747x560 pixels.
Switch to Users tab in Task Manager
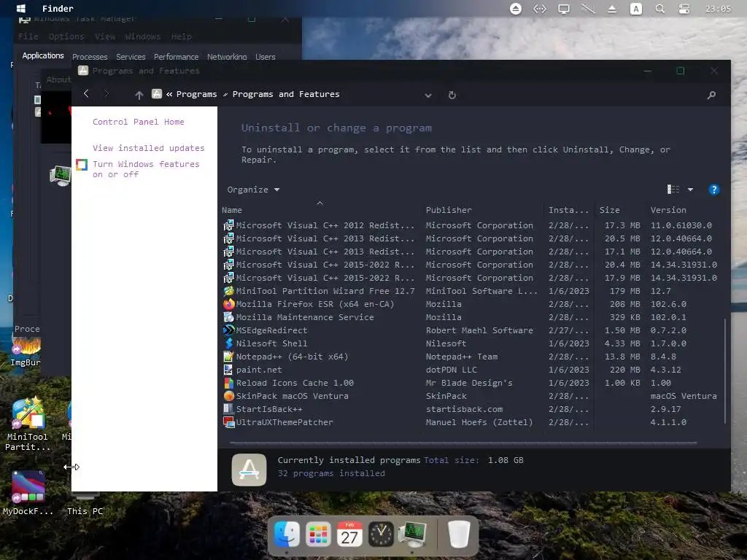pos(266,57)
